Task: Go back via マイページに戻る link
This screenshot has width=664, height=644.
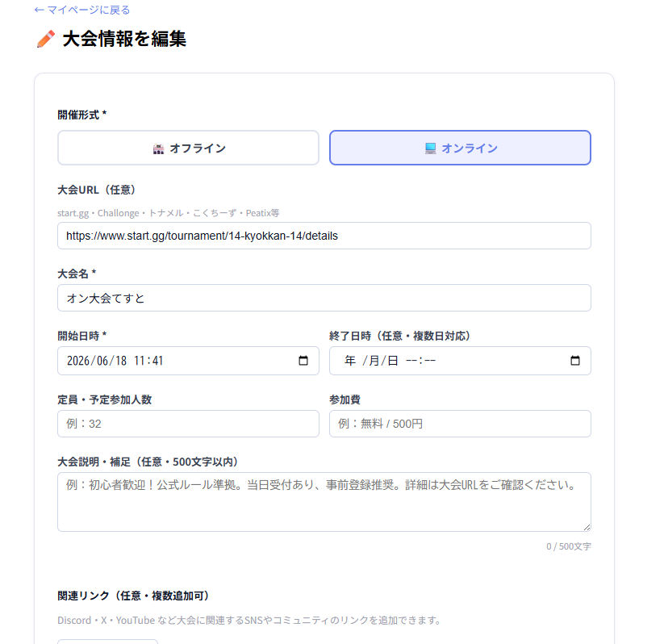Action: pyautogui.click(x=82, y=10)
